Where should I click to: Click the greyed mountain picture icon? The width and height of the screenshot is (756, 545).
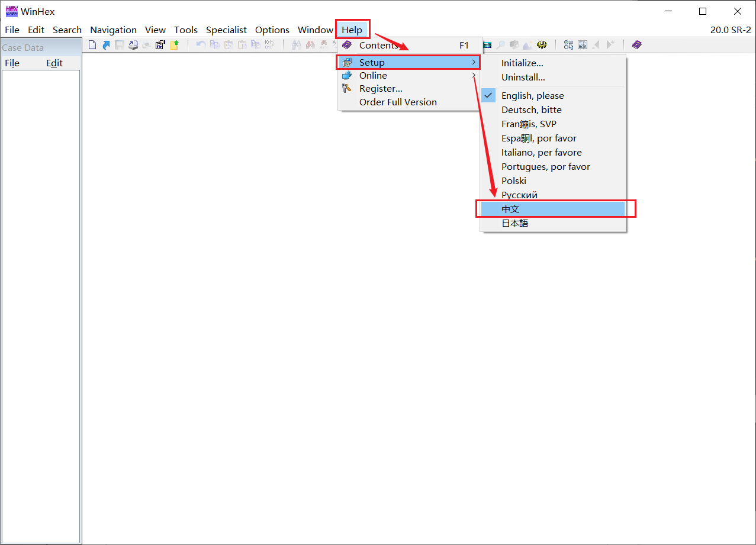click(x=528, y=45)
